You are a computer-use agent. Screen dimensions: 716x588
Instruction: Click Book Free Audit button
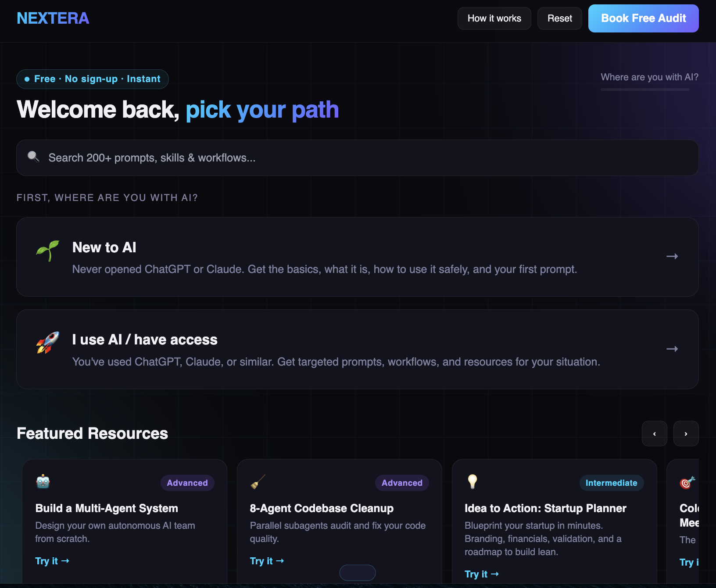coord(643,18)
